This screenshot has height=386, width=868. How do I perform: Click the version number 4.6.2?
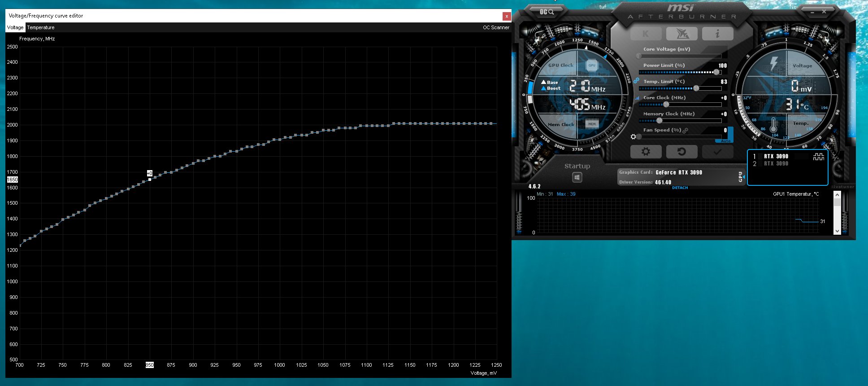click(534, 186)
